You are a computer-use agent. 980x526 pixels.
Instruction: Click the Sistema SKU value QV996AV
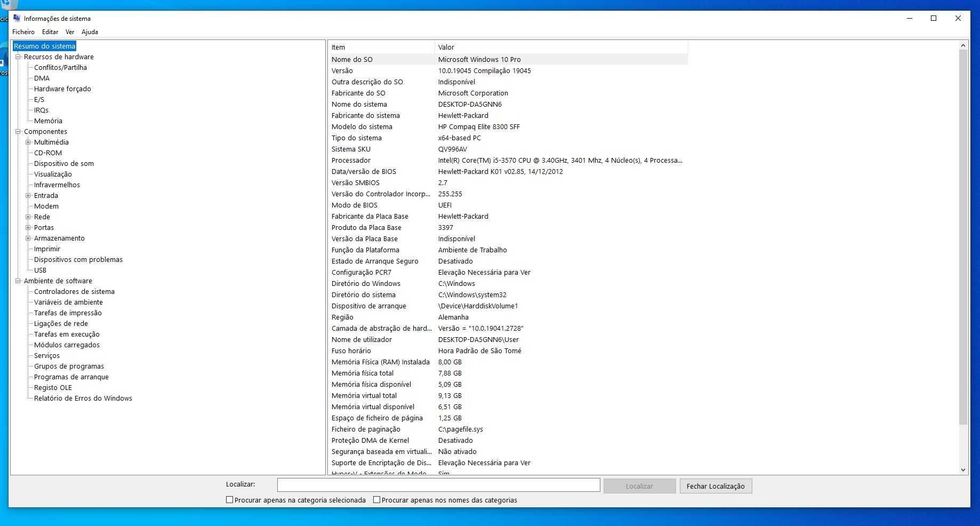(x=453, y=149)
